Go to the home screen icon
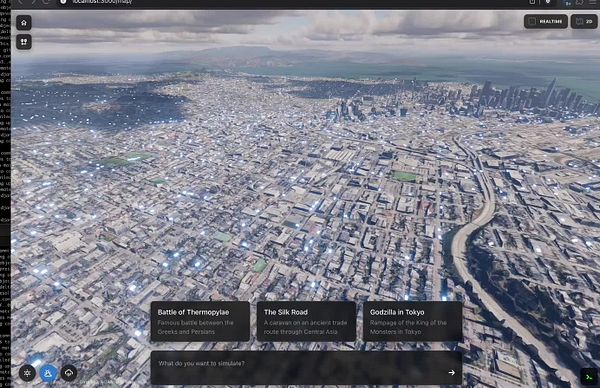600x388 pixels. [x=24, y=23]
